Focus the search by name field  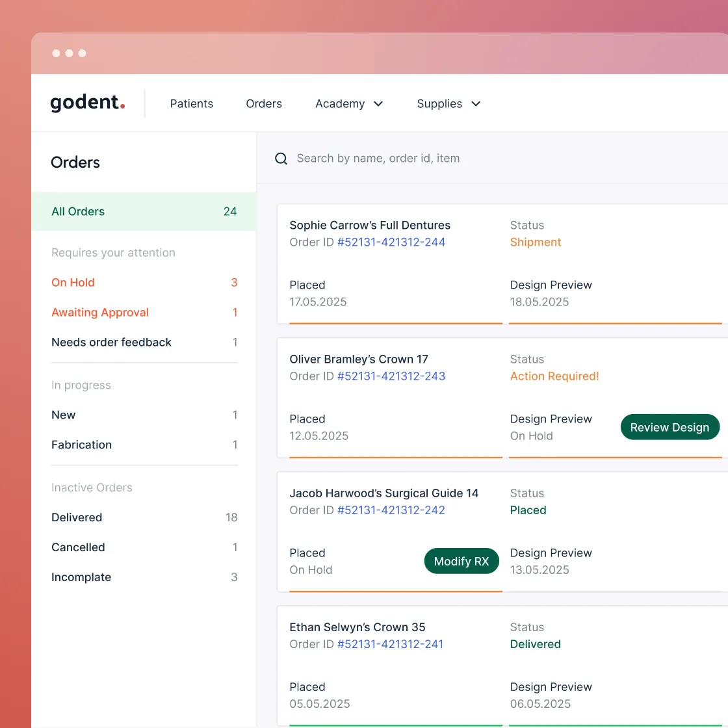pos(378,159)
